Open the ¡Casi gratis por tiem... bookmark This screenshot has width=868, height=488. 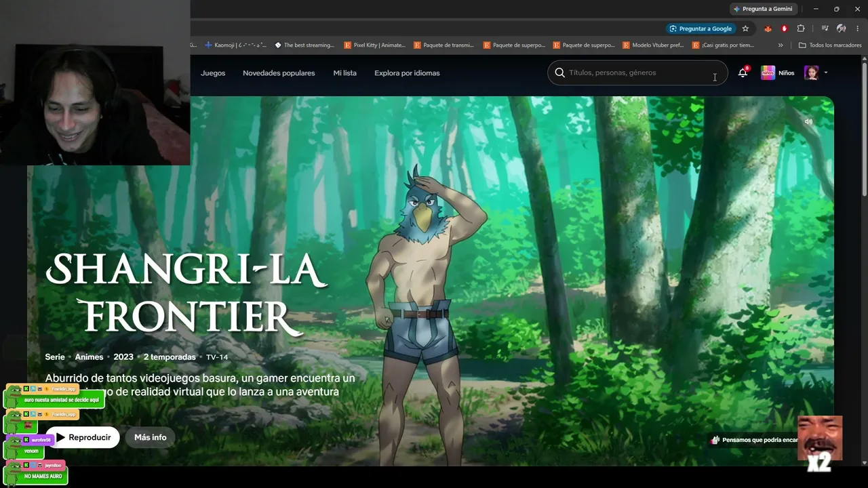pyautogui.click(x=723, y=45)
